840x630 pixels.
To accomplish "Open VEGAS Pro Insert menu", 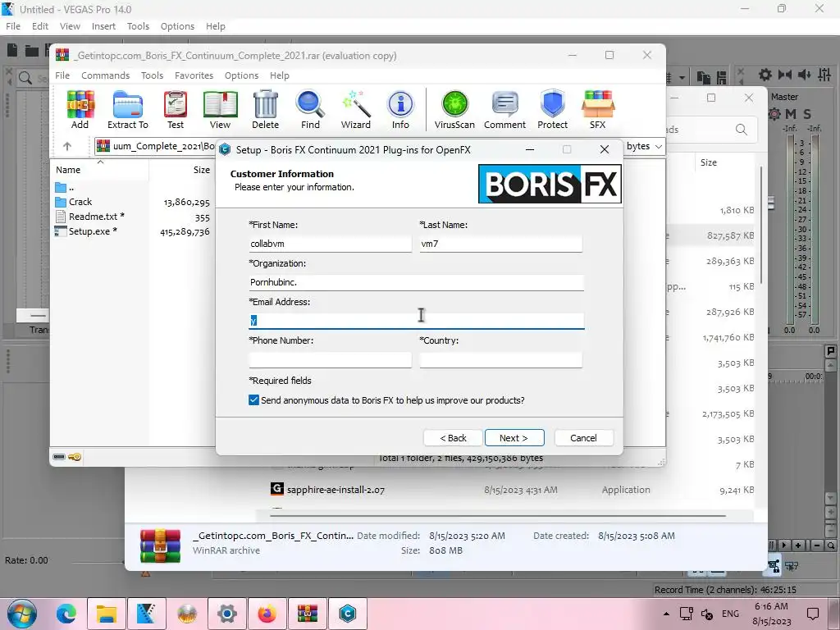I will click(x=103, y=26).
